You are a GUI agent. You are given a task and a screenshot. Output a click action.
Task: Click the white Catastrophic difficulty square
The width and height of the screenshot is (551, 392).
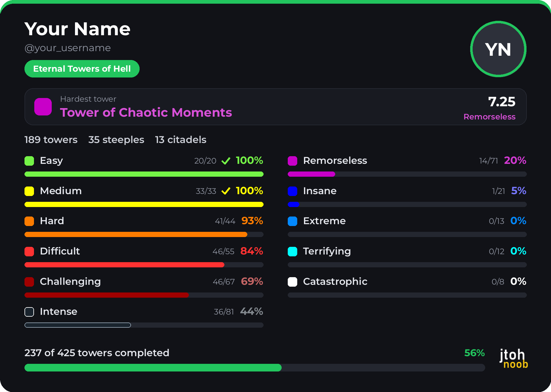(x=293, y=282)
